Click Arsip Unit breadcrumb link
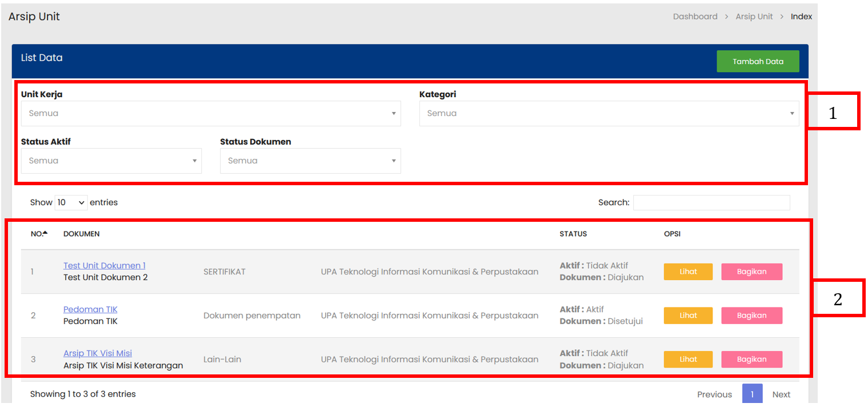 [x=754, y=17]
